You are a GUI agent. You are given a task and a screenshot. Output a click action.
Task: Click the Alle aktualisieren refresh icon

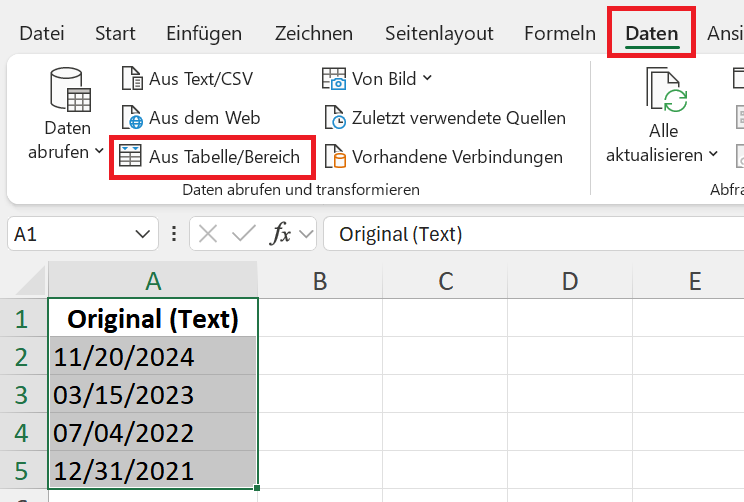click(666, 90)
